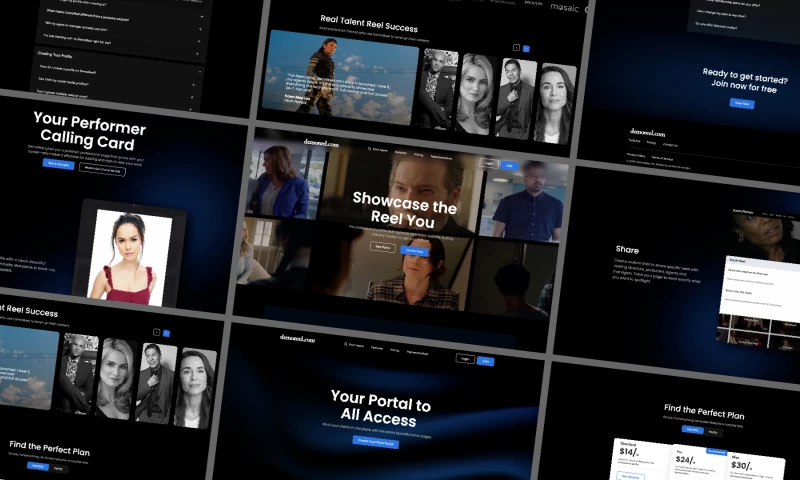Click the blue Join button on the Showcase page
This screenshot has width=800, height=480.
tap(509, 165)
